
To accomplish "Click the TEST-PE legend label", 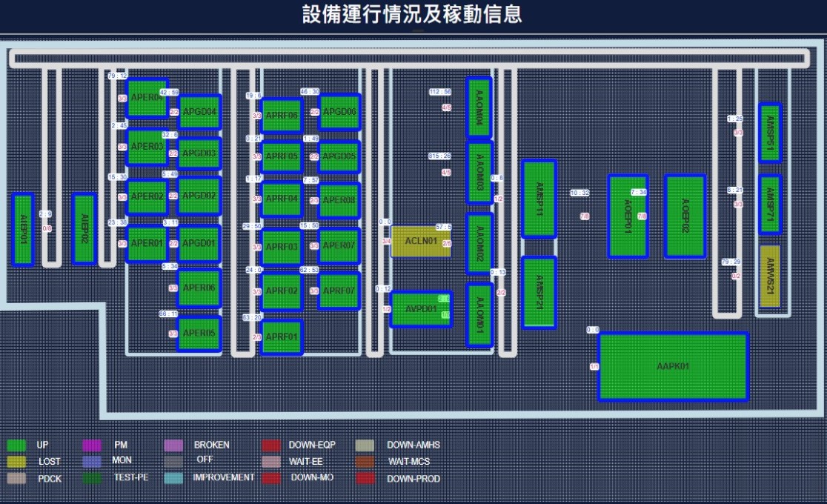I will pos(130,478).
